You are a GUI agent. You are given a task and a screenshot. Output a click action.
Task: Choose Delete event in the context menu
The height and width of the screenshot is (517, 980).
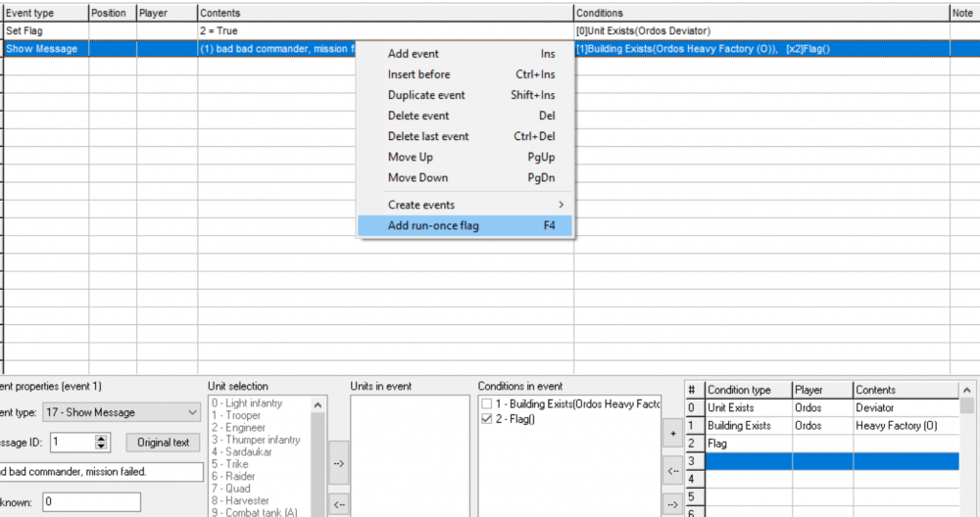(418, 116)
